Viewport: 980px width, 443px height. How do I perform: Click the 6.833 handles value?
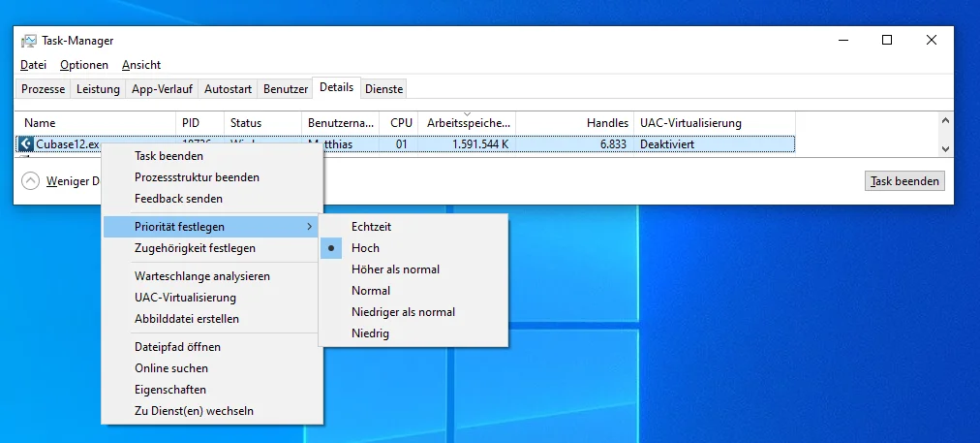pos(613,144)
